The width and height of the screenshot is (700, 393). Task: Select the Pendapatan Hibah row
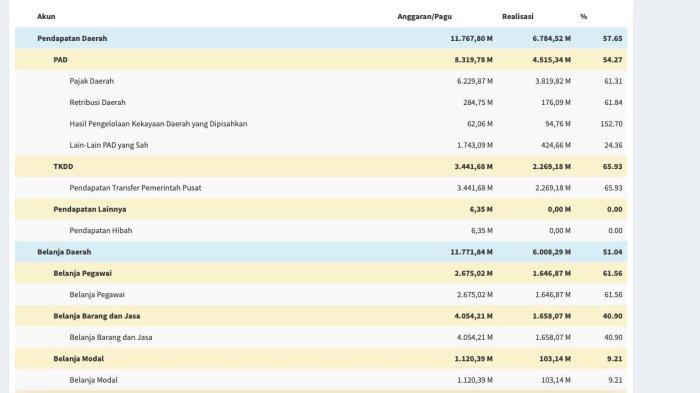tap(321, 231)
